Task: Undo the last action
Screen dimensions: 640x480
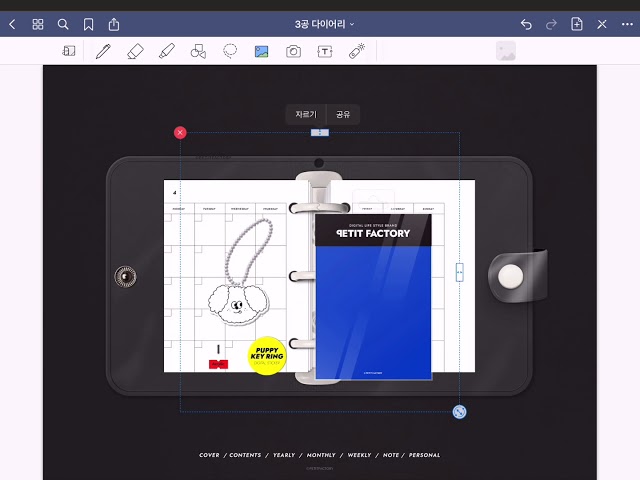Action: click(x=526, y=24)
